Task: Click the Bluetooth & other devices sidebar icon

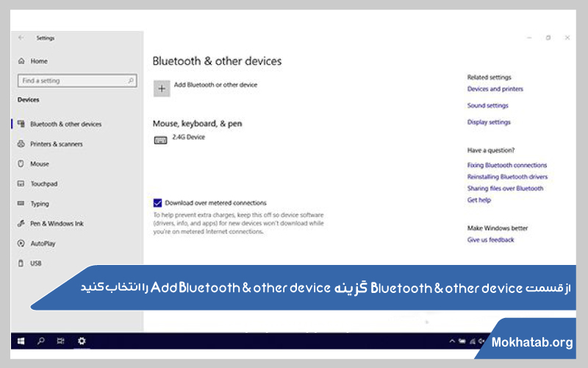Action: (x=21, y=124)
